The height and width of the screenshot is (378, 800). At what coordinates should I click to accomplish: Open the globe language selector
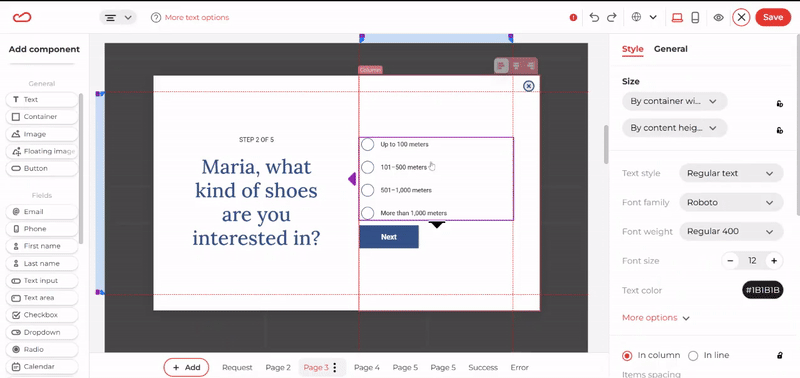click(636, 17)
